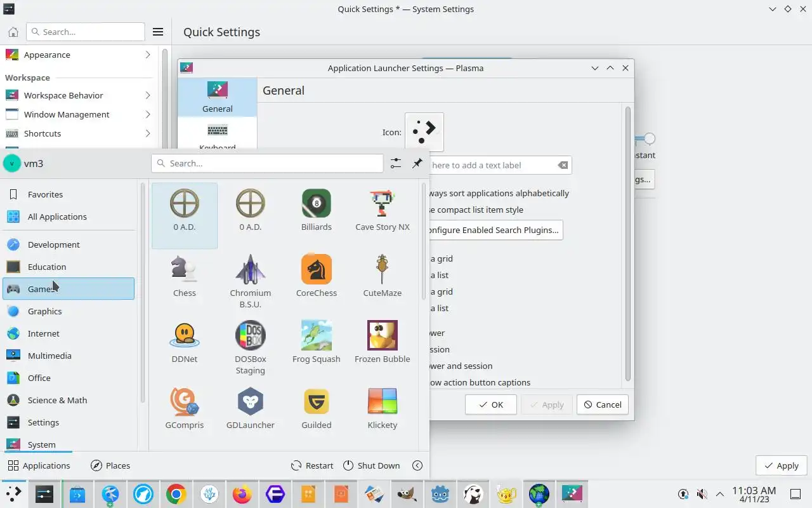Click the muted volume tray icon
This screenshot has height=508, width=812.
[702, 494]
